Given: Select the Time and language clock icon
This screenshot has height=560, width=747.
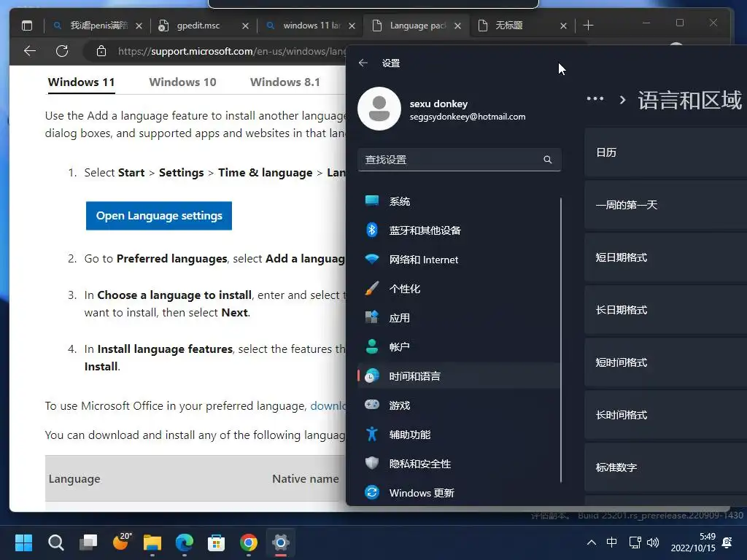Looking at the screenshot, I should (x=371, y=376).
